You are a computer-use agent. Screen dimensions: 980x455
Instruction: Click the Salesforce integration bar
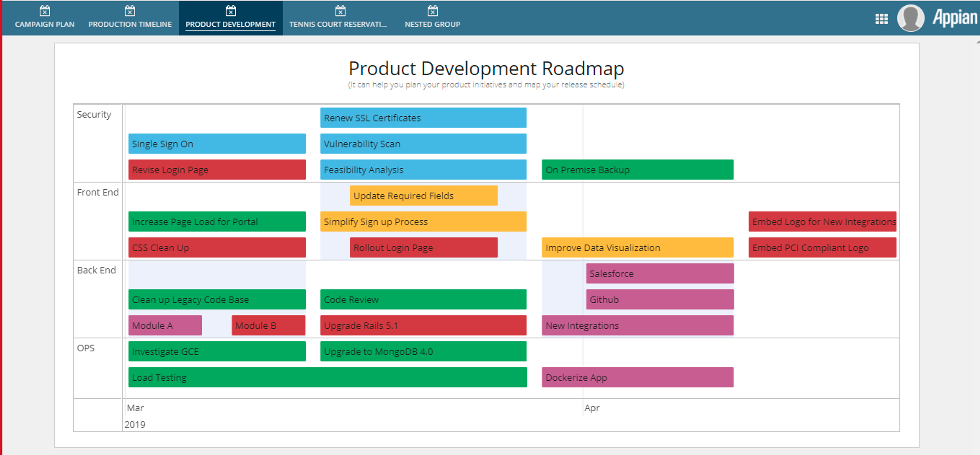click(x=660, y=273)
